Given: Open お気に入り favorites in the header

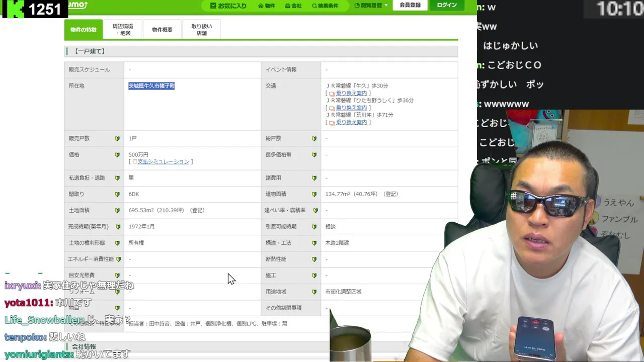Looking at the screenshot, I should (x=228, y=6).
